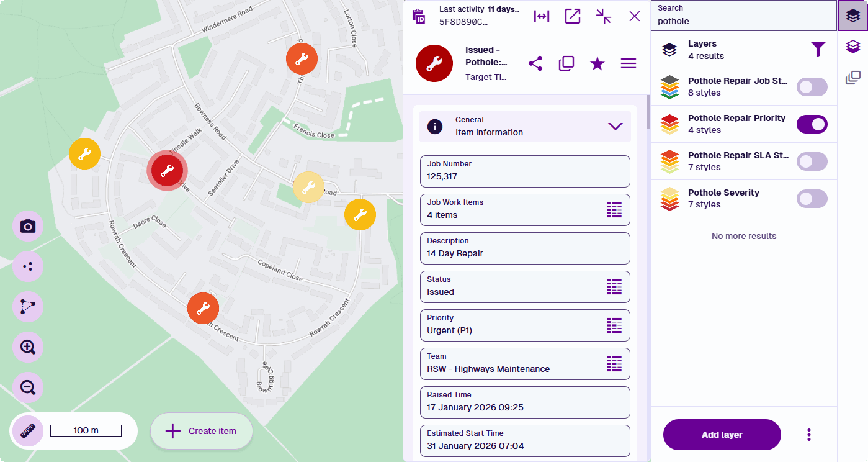The height and width of the screenshot is (462, 868).
Task: Select the ruler measure tool
Action: pyautogui.click(x=27, y=431)
